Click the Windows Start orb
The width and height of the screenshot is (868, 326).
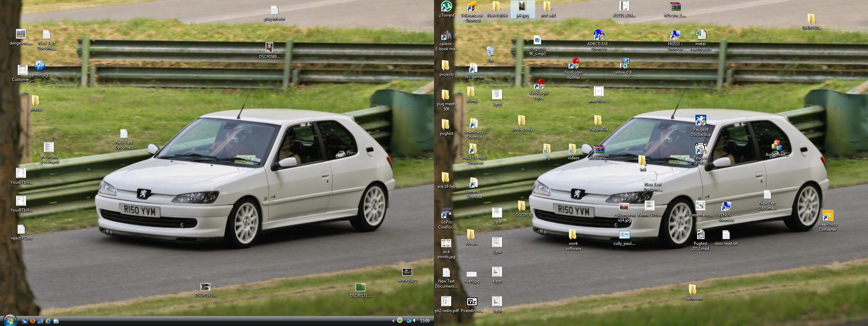[x=9, y=320]
